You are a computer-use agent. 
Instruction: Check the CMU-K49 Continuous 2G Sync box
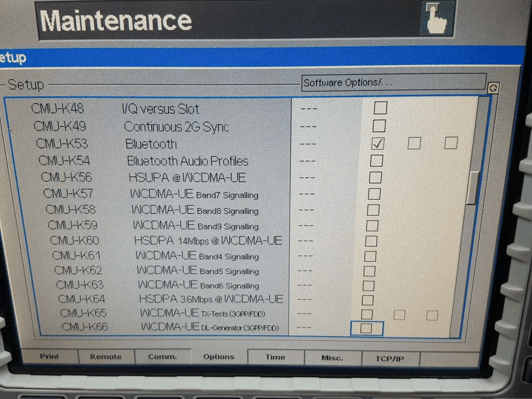(x=379, y=126)
